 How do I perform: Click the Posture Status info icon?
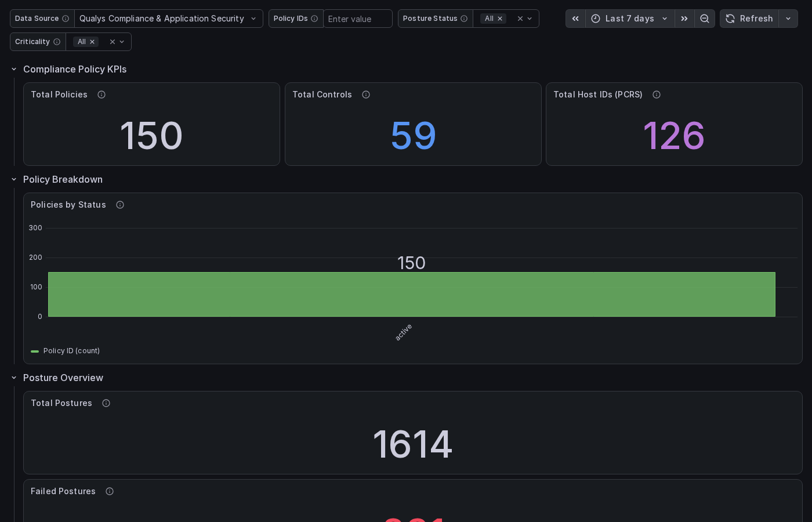point(464,19)
